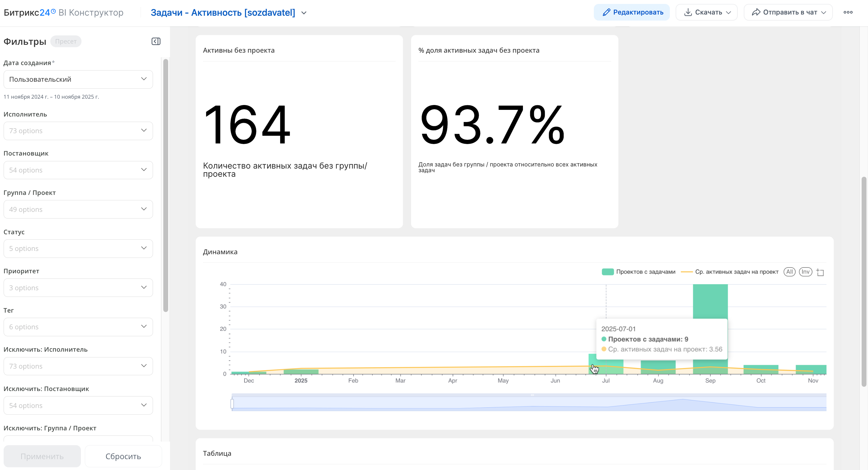Toggle Проектов с задачами legend series
This screenshot has height=470, width=868.
point(639,272)
